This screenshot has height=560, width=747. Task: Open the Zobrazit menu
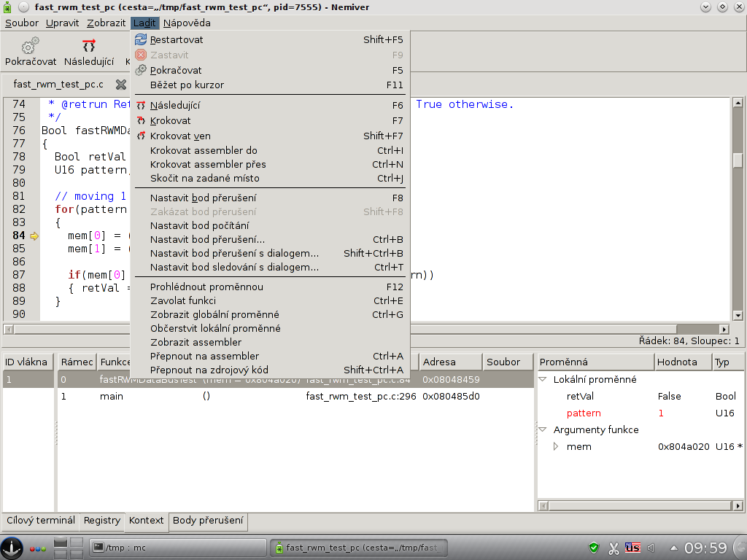click(x=107, y=23)
